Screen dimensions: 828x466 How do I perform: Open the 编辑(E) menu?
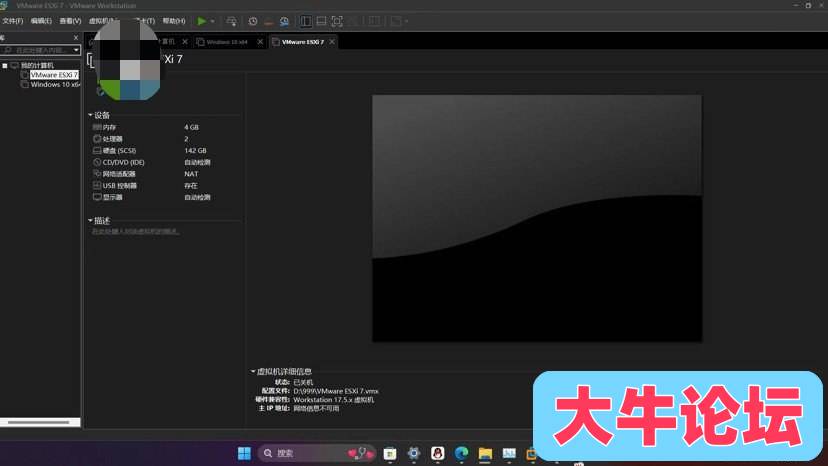41,21
